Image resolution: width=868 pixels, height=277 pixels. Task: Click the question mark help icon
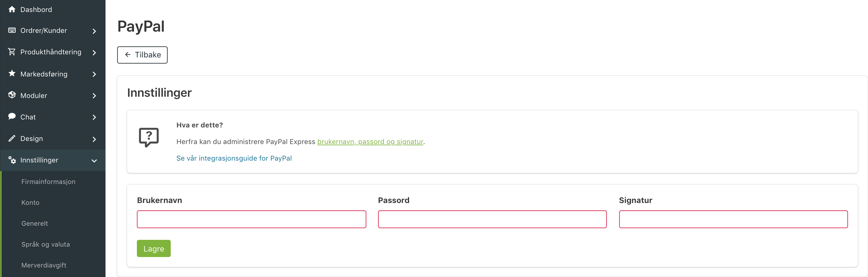pyautogui.click(x=149, y=137)
